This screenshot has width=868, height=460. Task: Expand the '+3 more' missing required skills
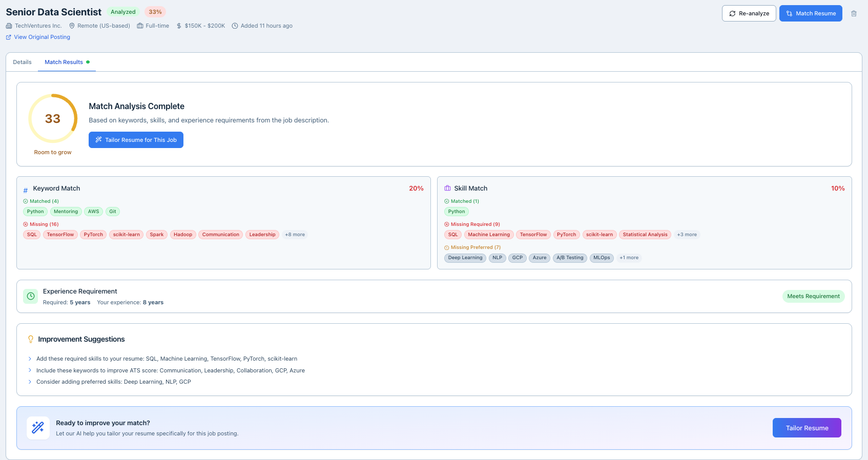click(687, 235)
